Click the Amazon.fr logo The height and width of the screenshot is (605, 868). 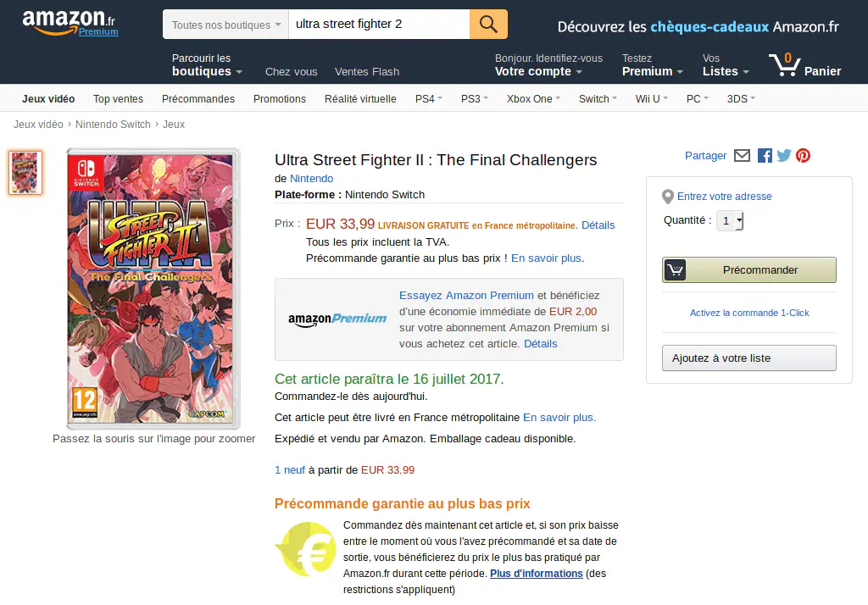tap(70, 22)
